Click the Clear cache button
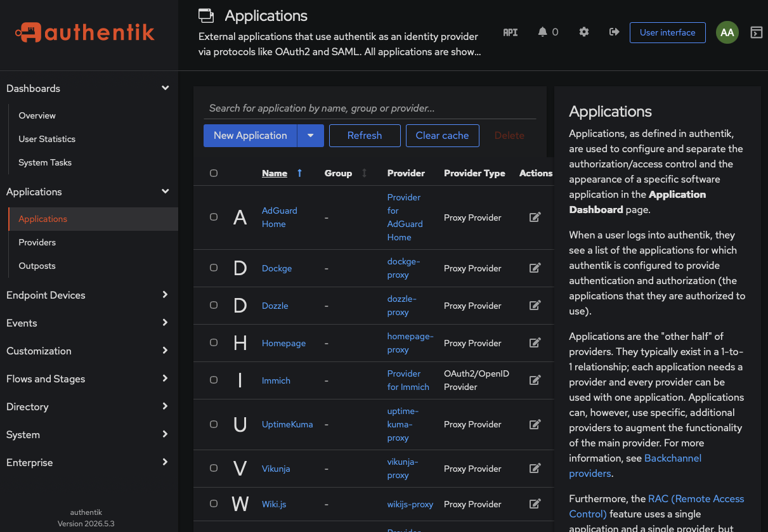768x532 pixels. coord(442,136)
